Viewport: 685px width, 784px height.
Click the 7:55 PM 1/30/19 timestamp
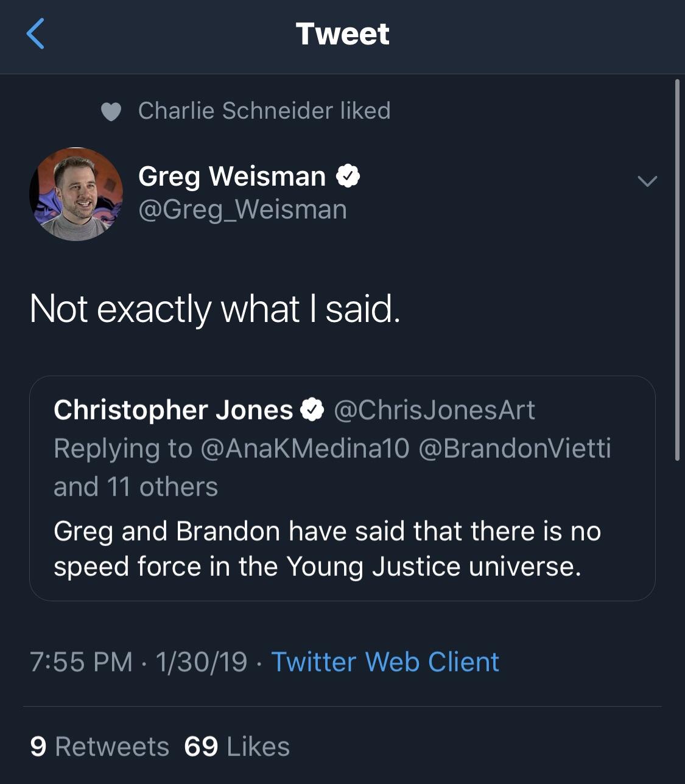coord(138,662)
